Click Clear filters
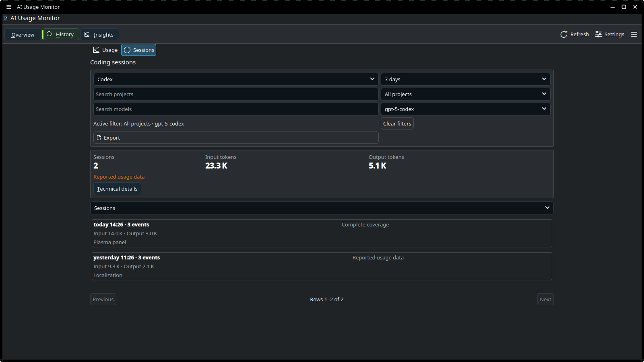Screen dimensions: 644x362 coord(397,123)
